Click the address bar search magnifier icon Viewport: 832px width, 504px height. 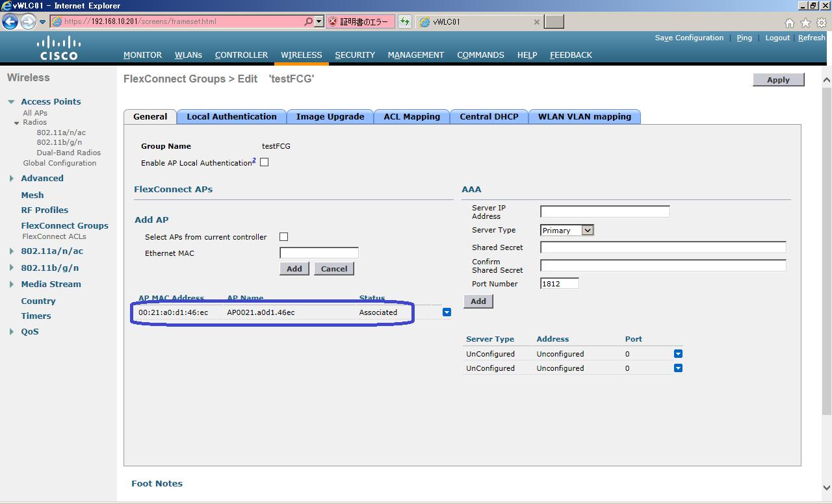(x=308, y=21)
